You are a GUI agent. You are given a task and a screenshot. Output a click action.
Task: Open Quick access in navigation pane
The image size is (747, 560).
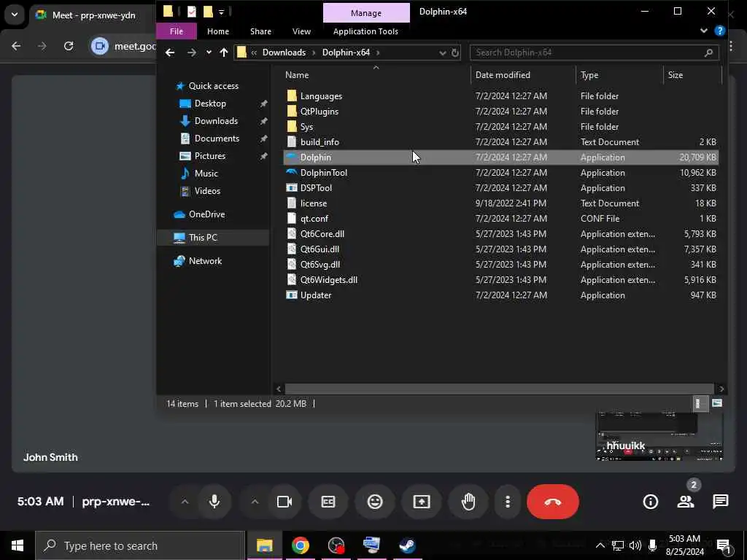(214, 86)
